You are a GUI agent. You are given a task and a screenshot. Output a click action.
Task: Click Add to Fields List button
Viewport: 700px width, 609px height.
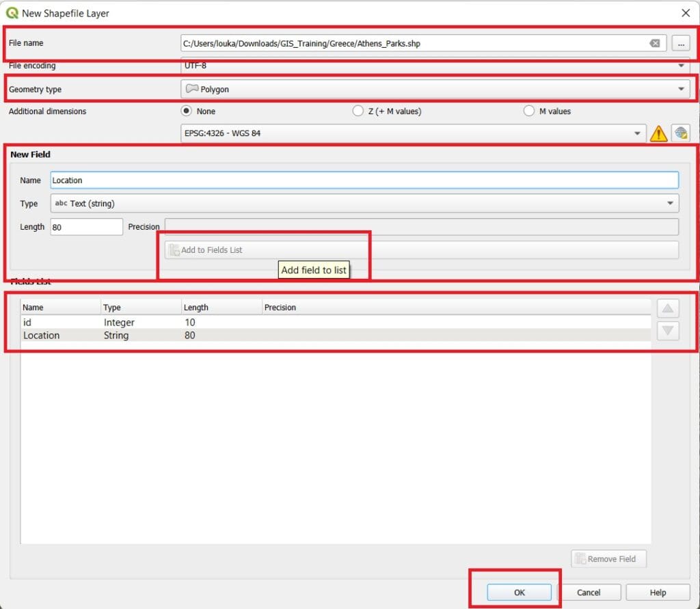tap(421, 250)
